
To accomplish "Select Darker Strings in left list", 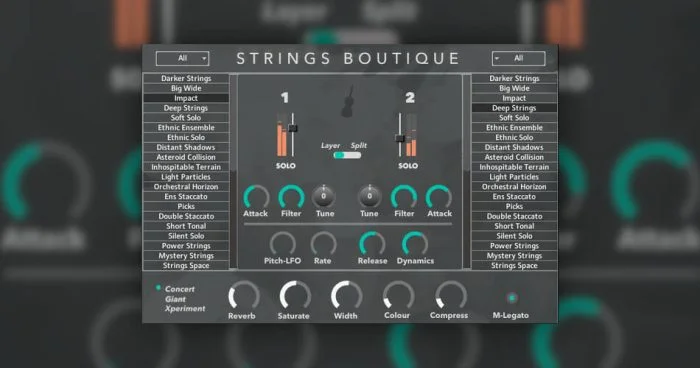I will click(x=186, y=78).
